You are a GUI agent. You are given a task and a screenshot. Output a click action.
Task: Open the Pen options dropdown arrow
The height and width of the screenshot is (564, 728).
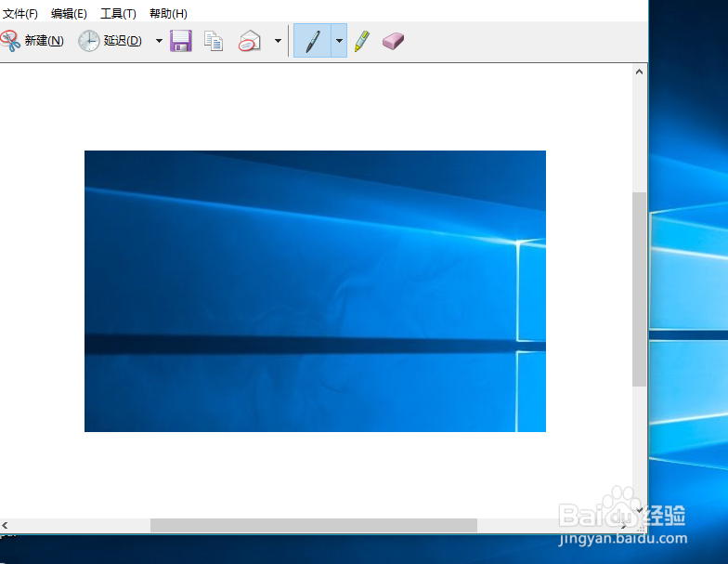point(339,41)
